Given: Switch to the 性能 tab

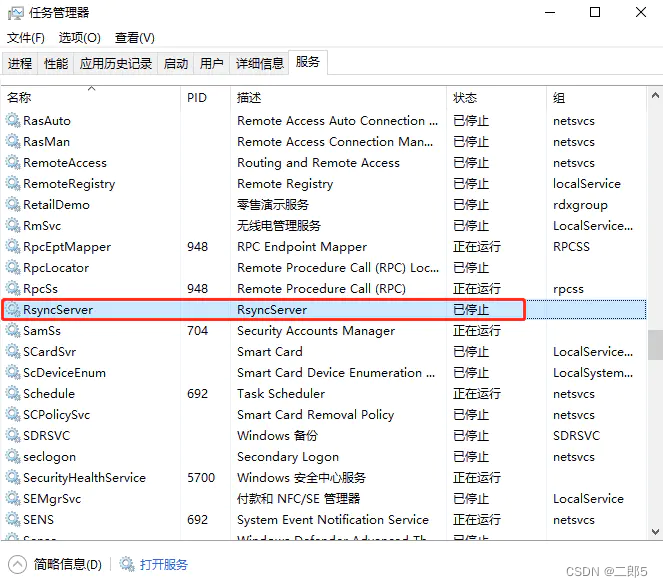Looking at the screenshot, I should pyautogui.click(x=56, y=63).
